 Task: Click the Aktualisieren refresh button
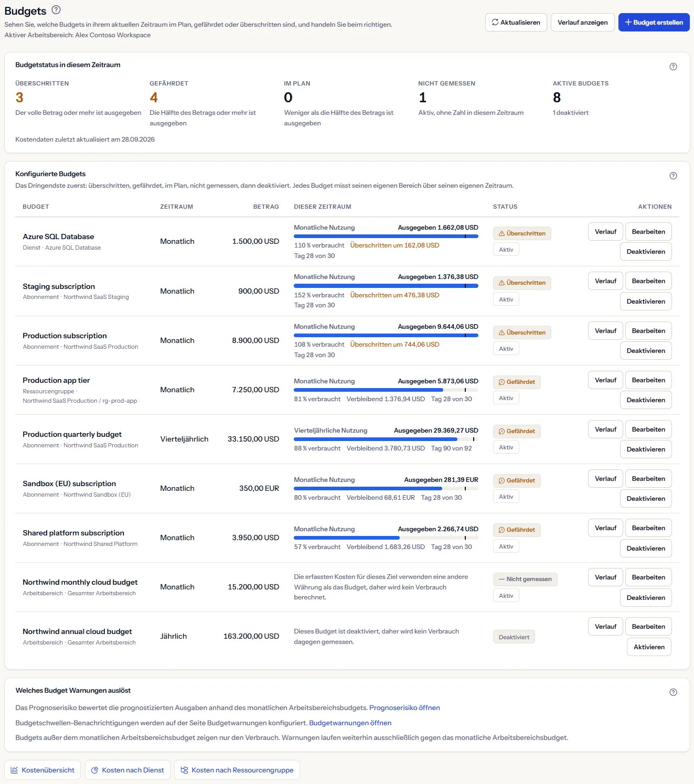point(516,23)
